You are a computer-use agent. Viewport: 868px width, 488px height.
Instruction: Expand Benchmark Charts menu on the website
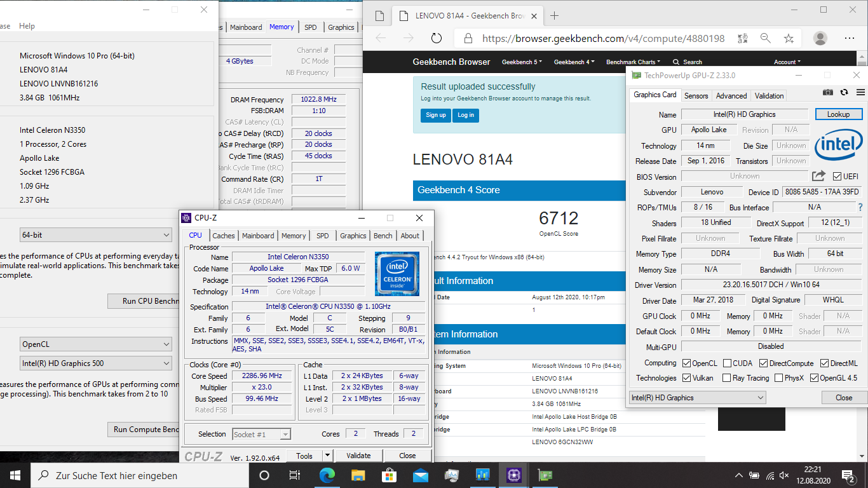(633, 62)
